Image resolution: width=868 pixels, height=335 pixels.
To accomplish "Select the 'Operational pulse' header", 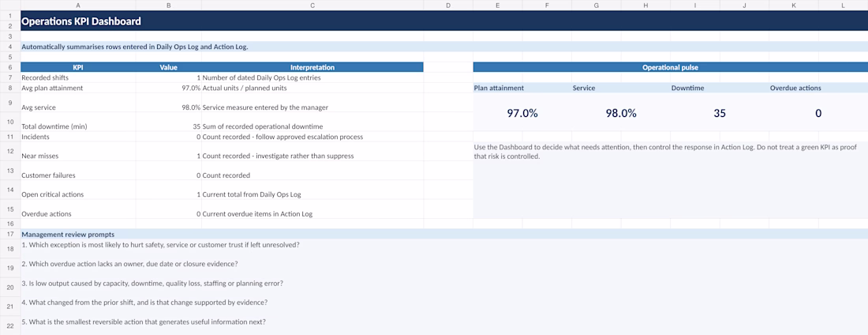I will pyautogui.click(x=671, y=67).
